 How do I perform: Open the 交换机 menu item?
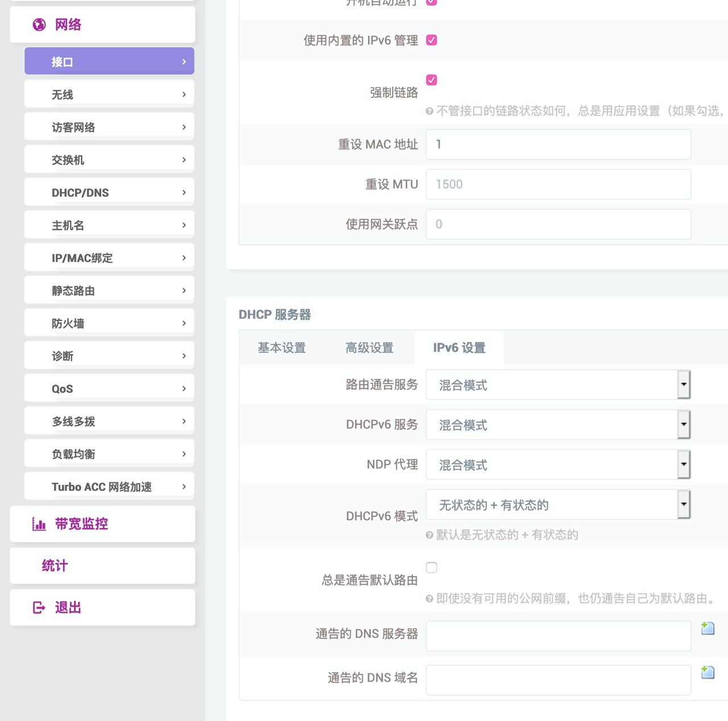(109, 160)
